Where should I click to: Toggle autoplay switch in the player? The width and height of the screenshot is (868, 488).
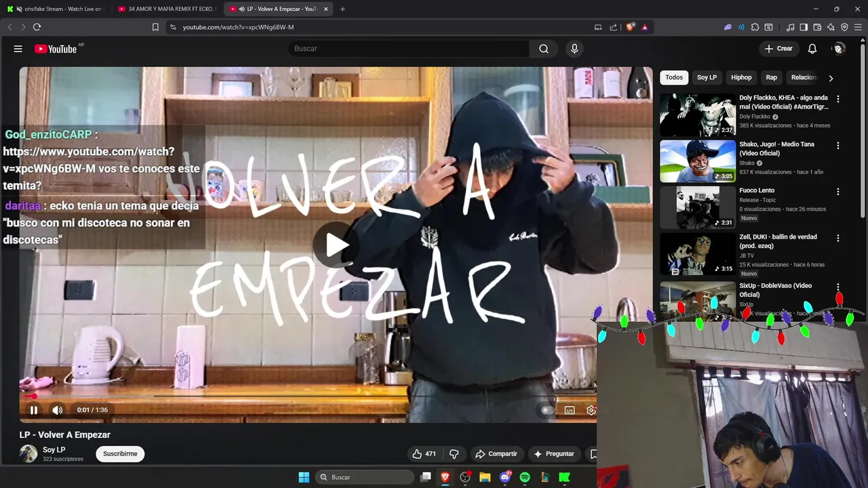coord(546,410)
